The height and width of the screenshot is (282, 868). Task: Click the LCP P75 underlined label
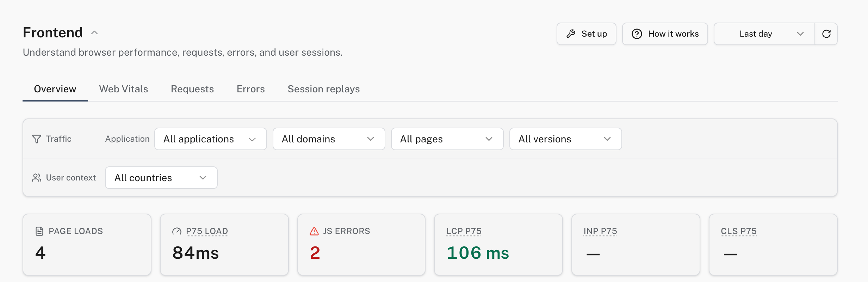click(x=464, y=231)
